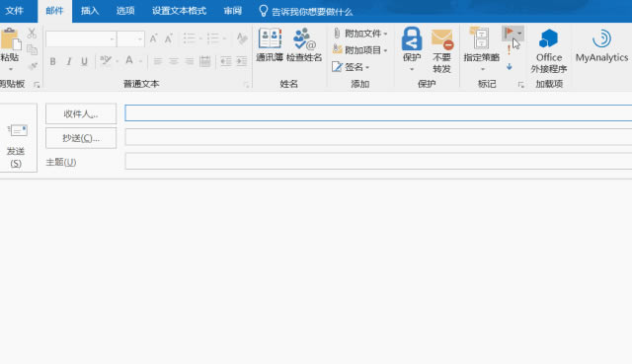Image resolution: width=632 pixels, height=364 pixels.
Task: Click the Paste (粘贴) clipboard icon
Action: tap(10, 39)
